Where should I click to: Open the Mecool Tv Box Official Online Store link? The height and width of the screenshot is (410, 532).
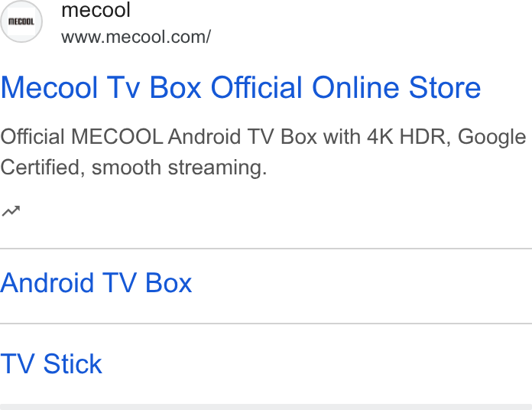click(x=241, y=88)
